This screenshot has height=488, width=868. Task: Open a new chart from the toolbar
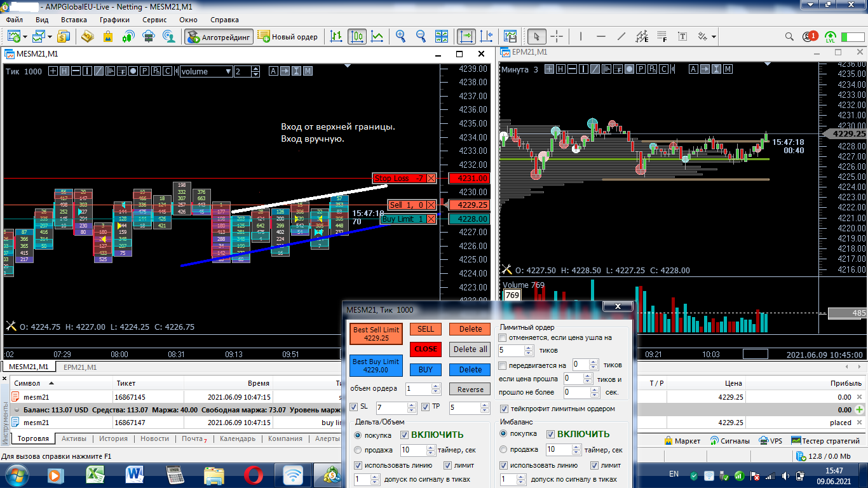(x=13, y=36)
